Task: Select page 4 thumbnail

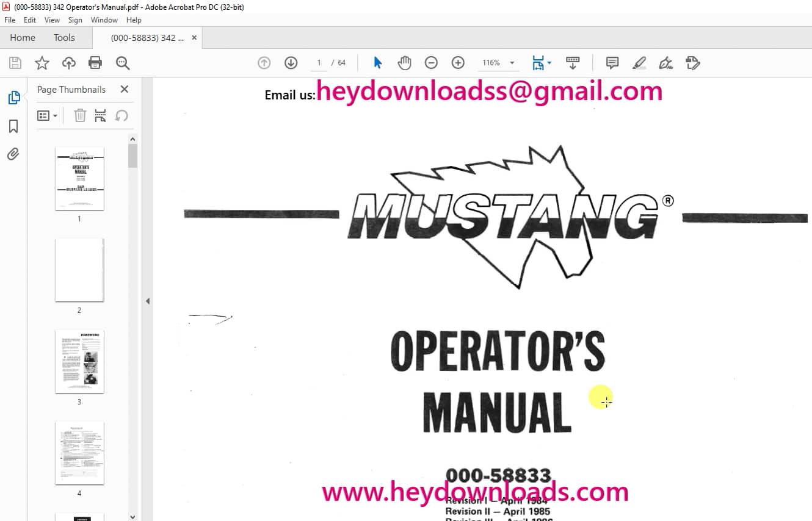Action: tap(79, 453)
